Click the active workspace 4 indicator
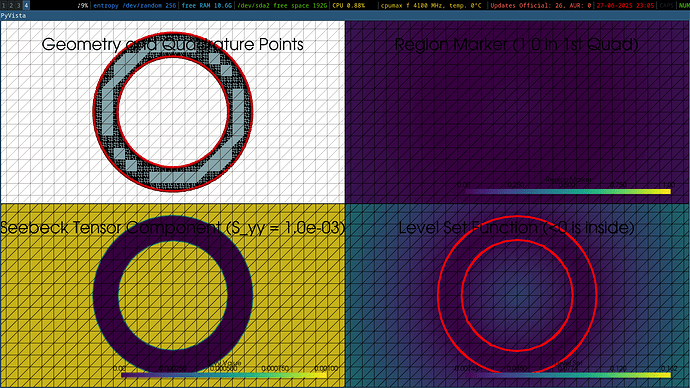Screen dimensions: 690x388 pos(26,5)
